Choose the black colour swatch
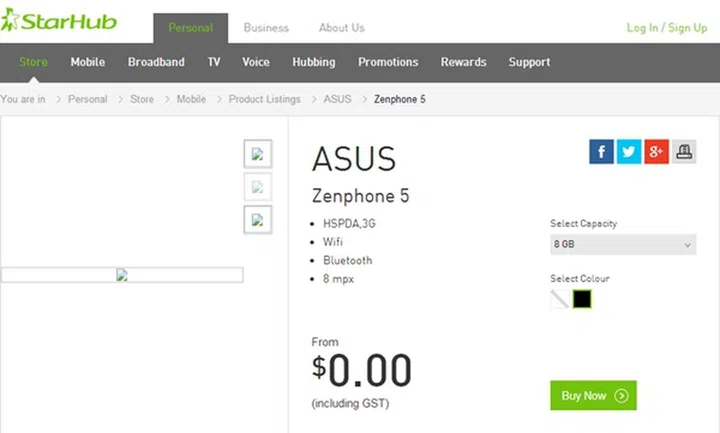720x433 pixels. pyautogui.click(x=582, y=299)
